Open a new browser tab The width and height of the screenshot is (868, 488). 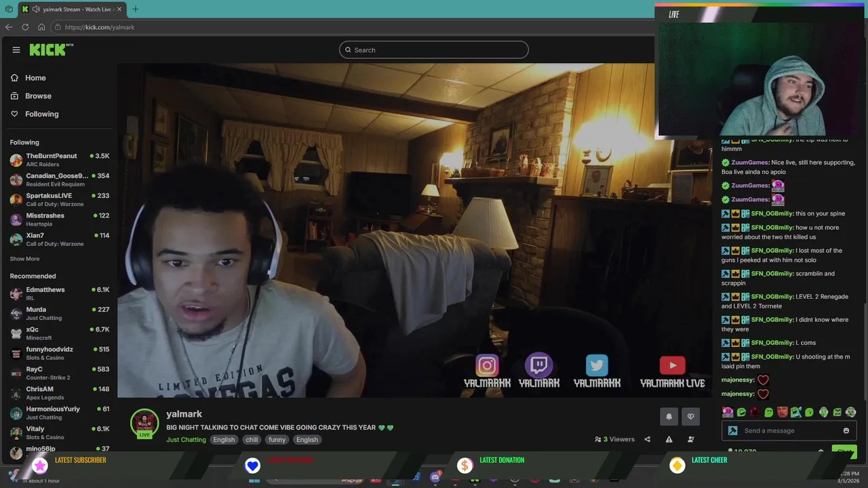coord(135,9)
